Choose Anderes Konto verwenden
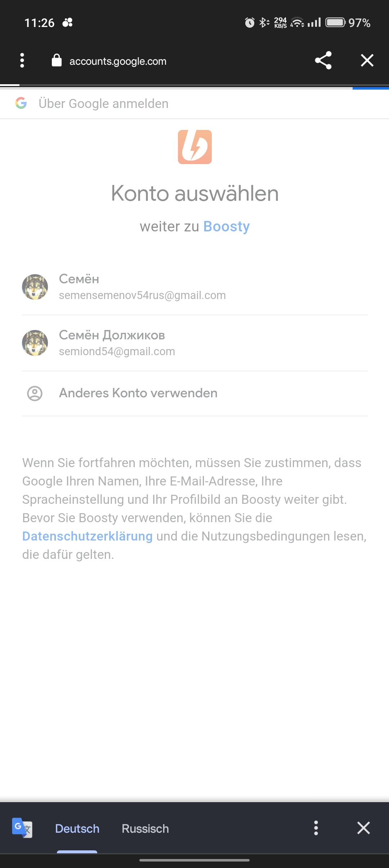The width and height of the screenshot is (389, 868). pyautogui.click(x=138, y=393)
